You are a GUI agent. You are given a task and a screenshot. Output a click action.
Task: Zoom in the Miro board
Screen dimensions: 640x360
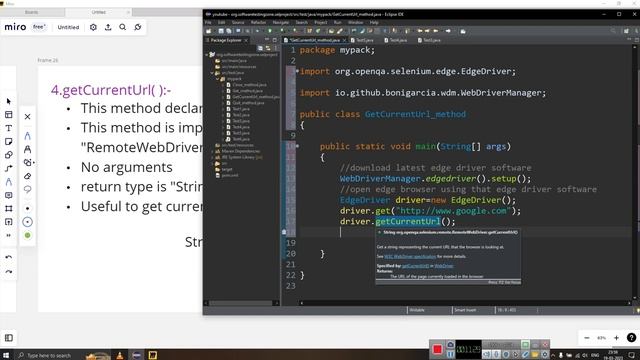616,338
